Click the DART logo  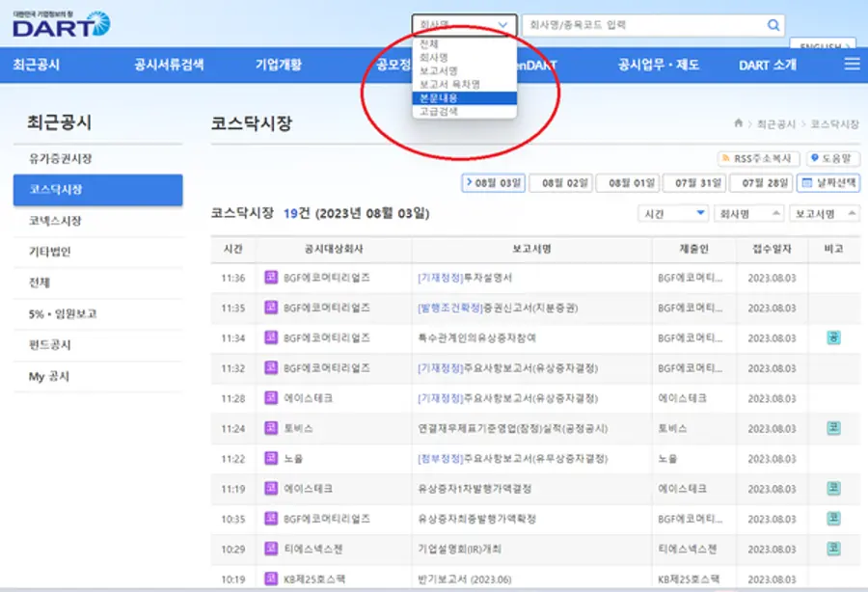coord(61,23)
